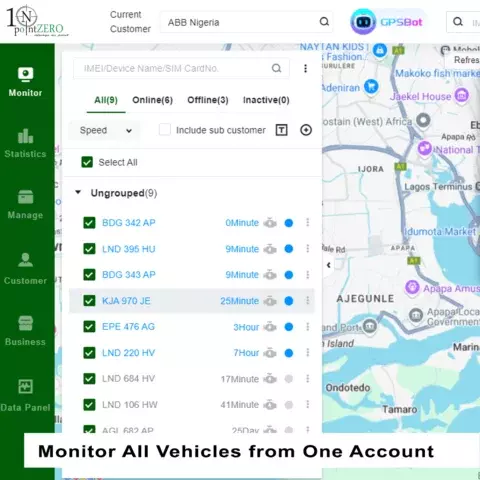Click the top-right search icon in header

[458, 22]
